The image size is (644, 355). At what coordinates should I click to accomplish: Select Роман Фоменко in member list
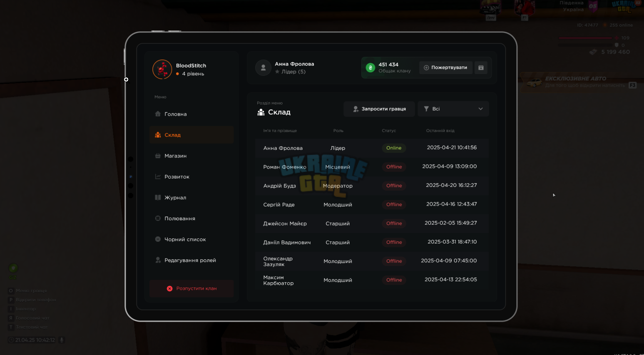(285, 167)
